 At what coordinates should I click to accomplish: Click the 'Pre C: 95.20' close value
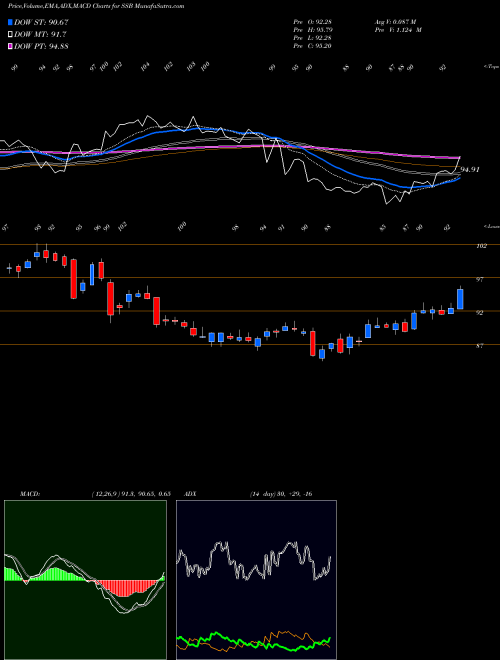[x=313, y=46]
